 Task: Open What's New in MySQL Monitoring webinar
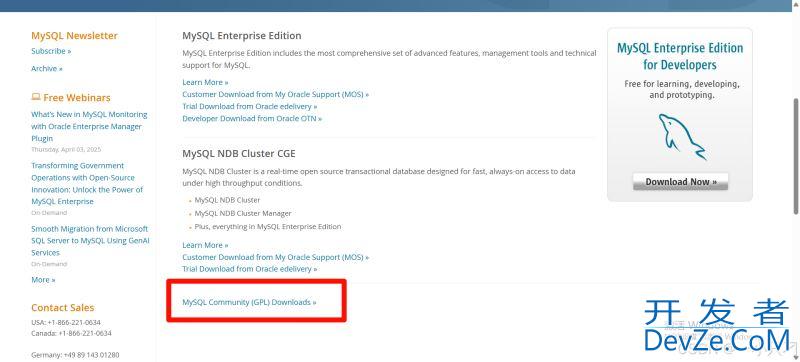tap(89, 126)
